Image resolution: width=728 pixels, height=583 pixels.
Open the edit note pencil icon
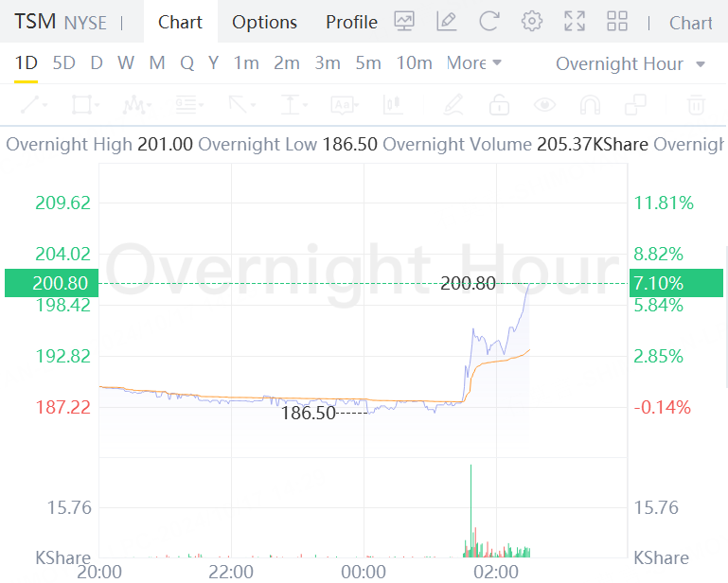coord(447,22)
